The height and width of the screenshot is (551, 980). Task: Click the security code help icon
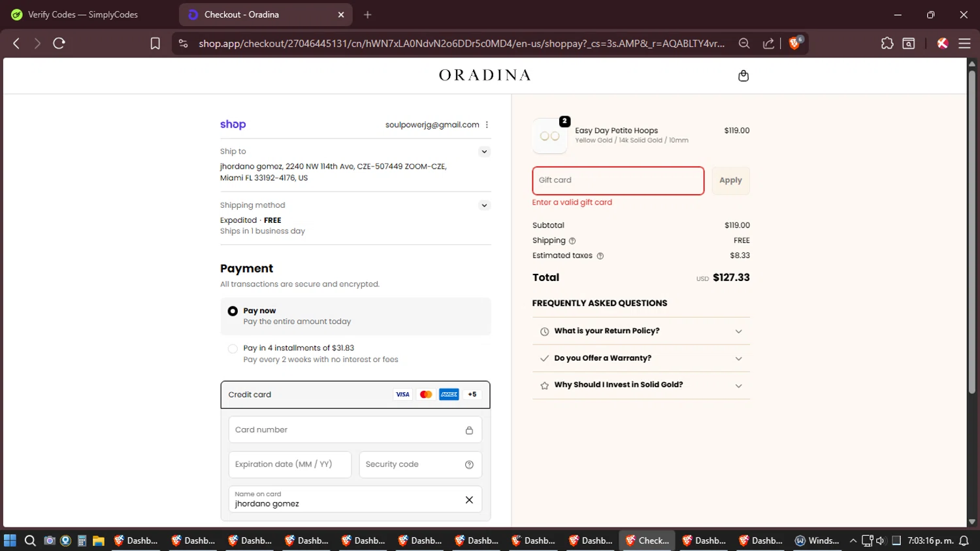coord(469,465)
